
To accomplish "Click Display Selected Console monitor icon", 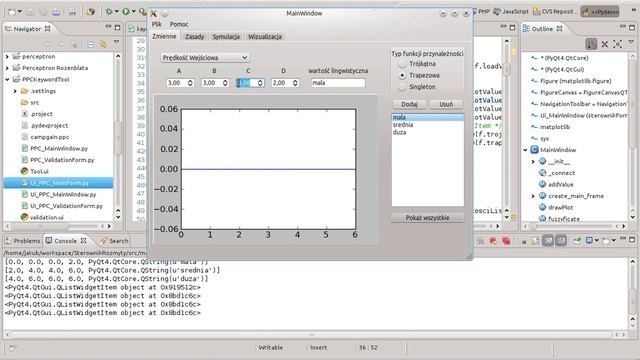I will pos(590,241).
